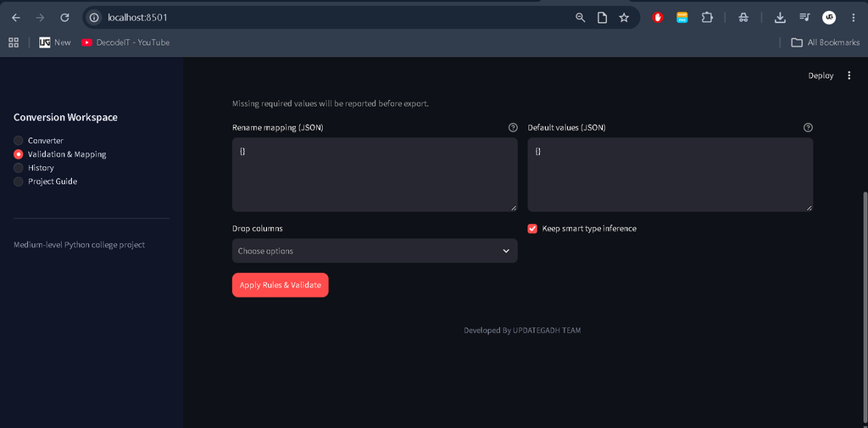This screenshot has height=428, width=868.
Task: Click into Default values JSON text area
Action: coord(670,175)
